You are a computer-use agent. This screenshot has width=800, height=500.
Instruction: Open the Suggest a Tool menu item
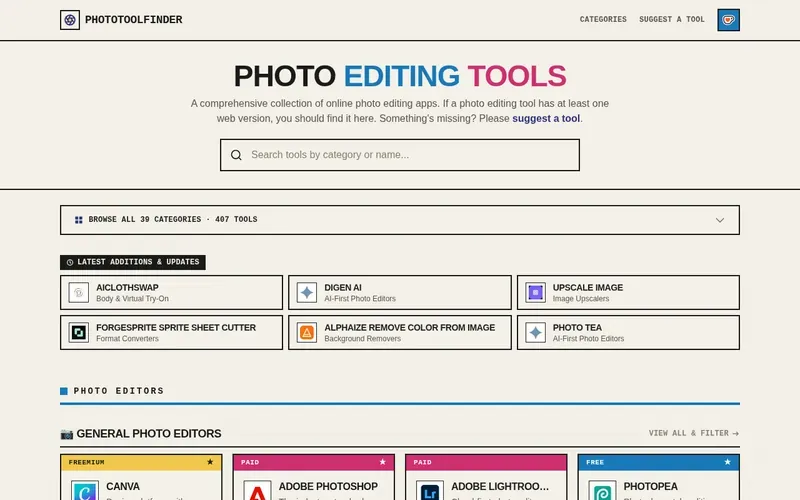tap(671, 19)
